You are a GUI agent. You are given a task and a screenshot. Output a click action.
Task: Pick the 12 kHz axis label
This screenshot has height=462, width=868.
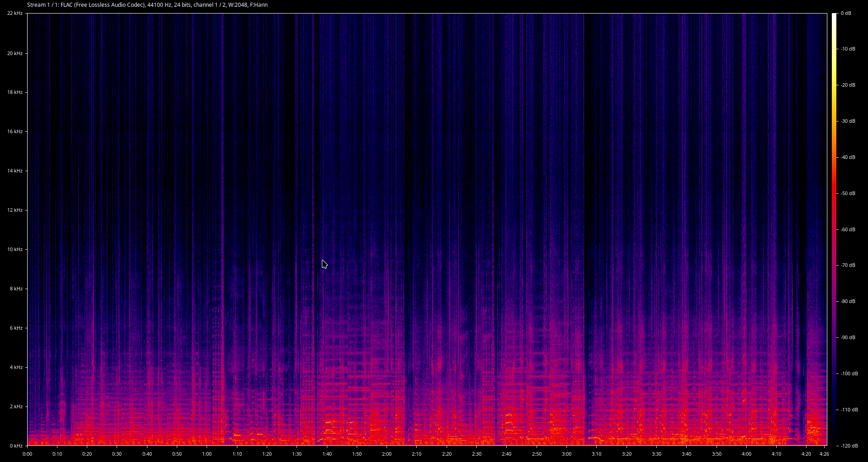coord(15,210)
